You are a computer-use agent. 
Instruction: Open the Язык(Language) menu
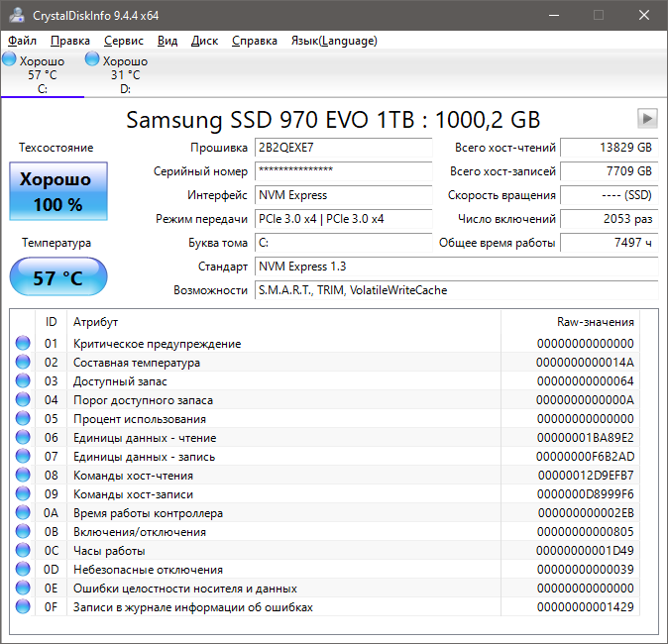[x=334, y=41]
